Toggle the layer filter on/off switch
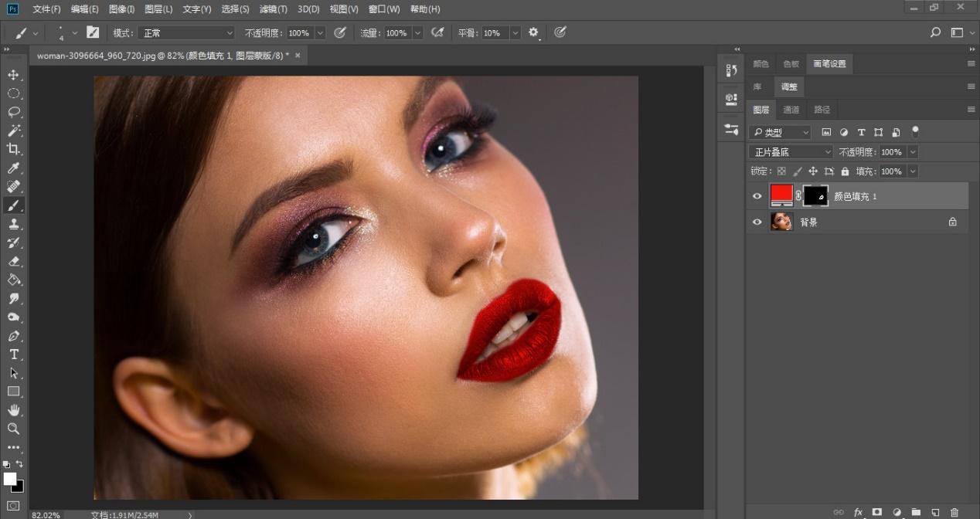Screen dimensions: 980x519 [x=916, y=131]
